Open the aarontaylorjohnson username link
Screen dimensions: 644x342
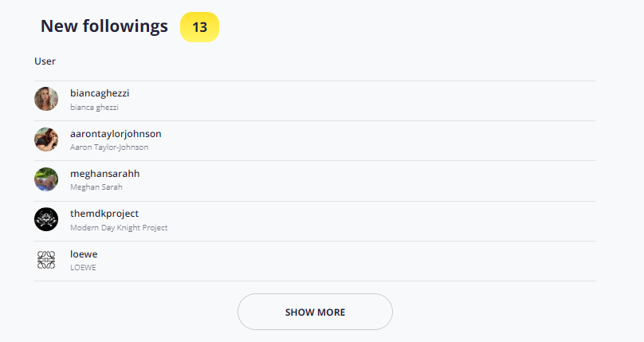pos(116,133)
